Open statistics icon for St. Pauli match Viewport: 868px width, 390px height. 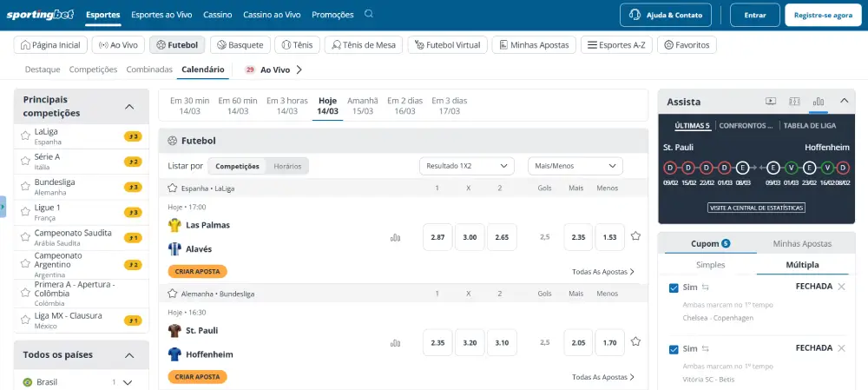395,343
